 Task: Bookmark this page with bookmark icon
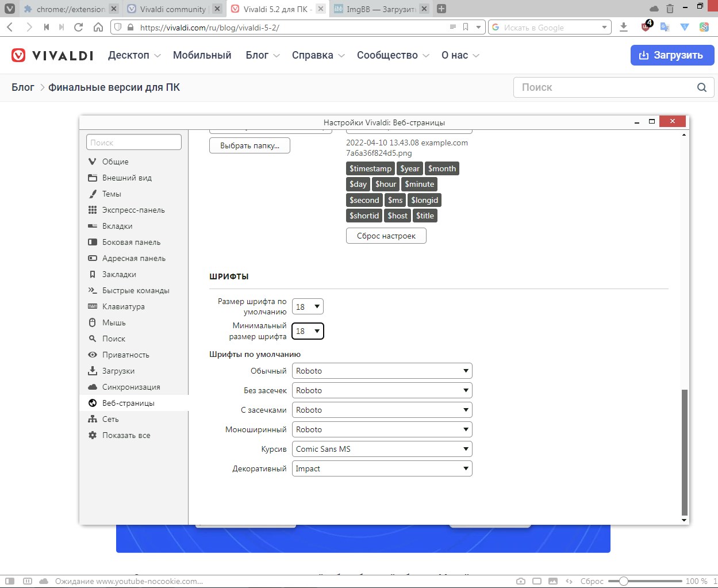coord(466,27)
